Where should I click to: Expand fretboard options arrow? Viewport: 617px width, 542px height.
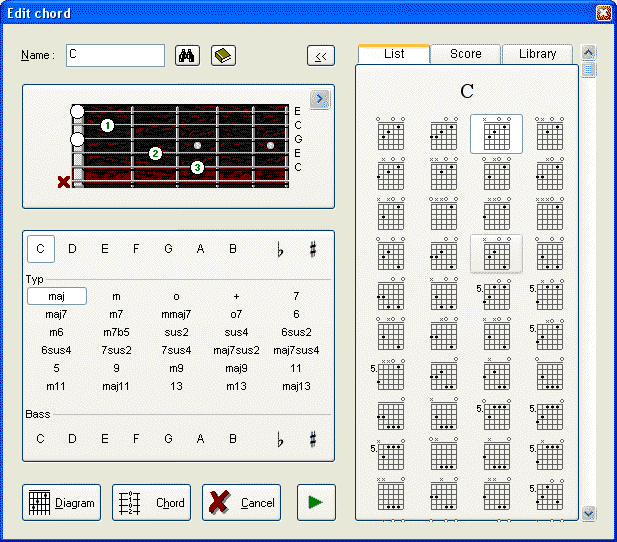pyautogui.click(x=320, y=98)
